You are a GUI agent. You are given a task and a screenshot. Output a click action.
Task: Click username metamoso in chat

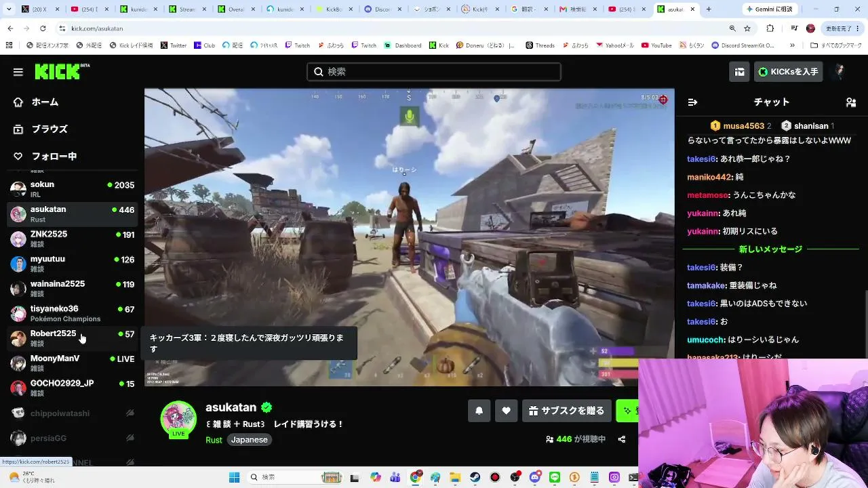tap(707, 195)
